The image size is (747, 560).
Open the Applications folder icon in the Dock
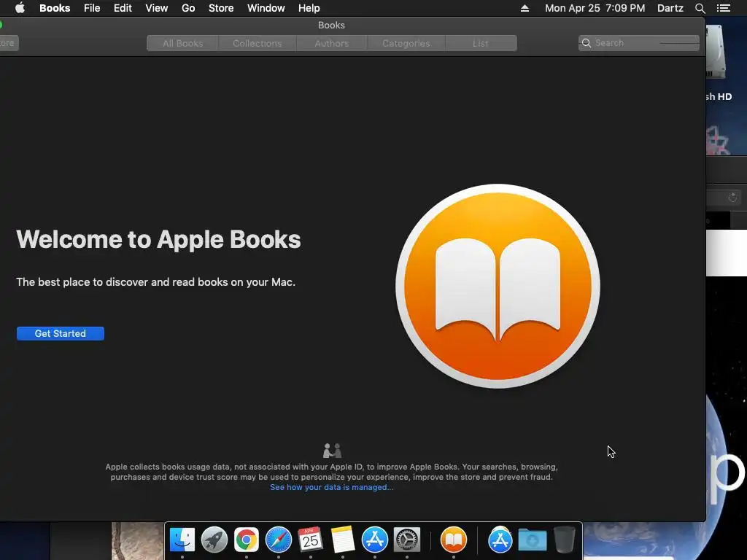[x=500, y=540]
